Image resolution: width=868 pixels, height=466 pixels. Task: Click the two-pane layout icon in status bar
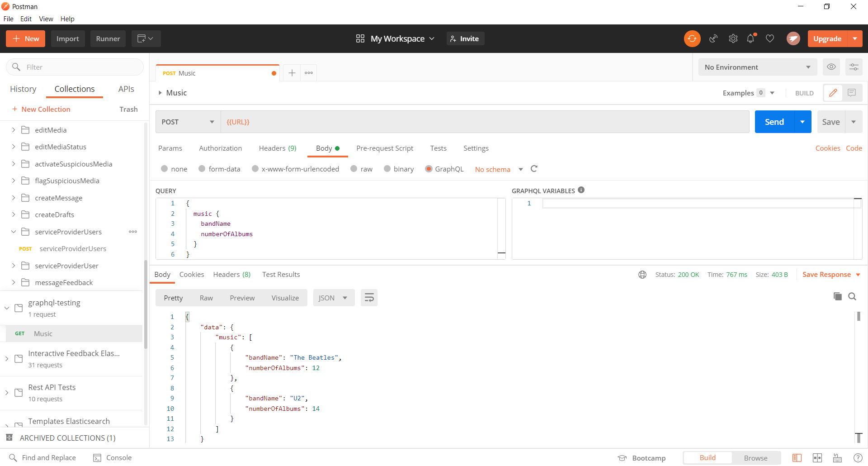pos(817,458)
